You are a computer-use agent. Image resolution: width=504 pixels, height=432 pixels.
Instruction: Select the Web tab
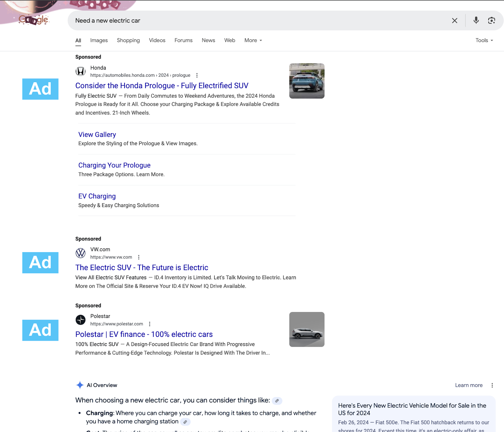pos(230,40)
